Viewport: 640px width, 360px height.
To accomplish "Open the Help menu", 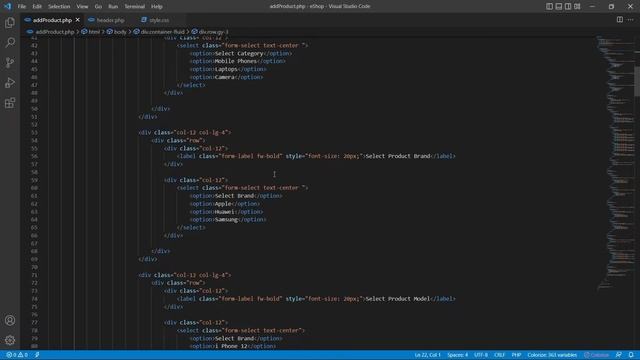I will (157, 7).
